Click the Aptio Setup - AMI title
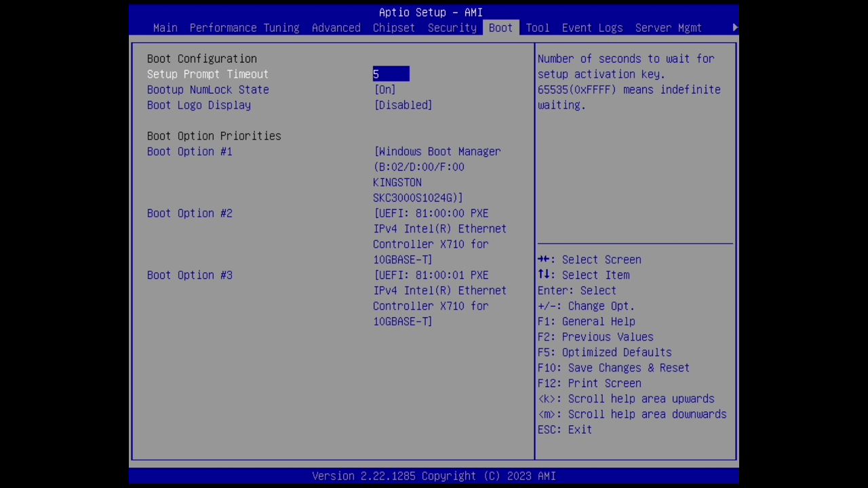 (x=431, y=12)
